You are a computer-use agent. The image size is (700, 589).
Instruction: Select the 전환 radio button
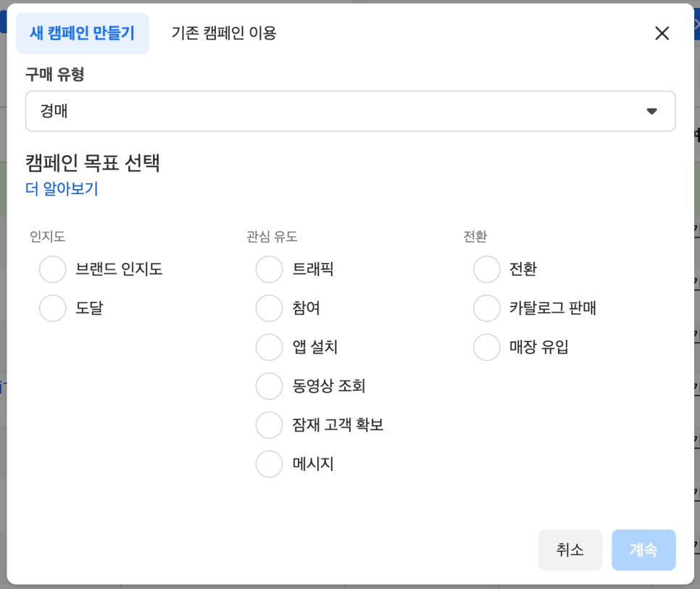click(x=487, y=269)
